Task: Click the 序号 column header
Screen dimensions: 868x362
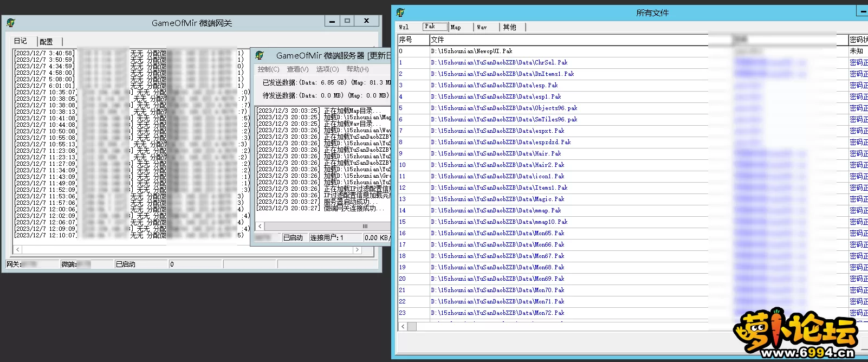Action: (x=413, y=40)
